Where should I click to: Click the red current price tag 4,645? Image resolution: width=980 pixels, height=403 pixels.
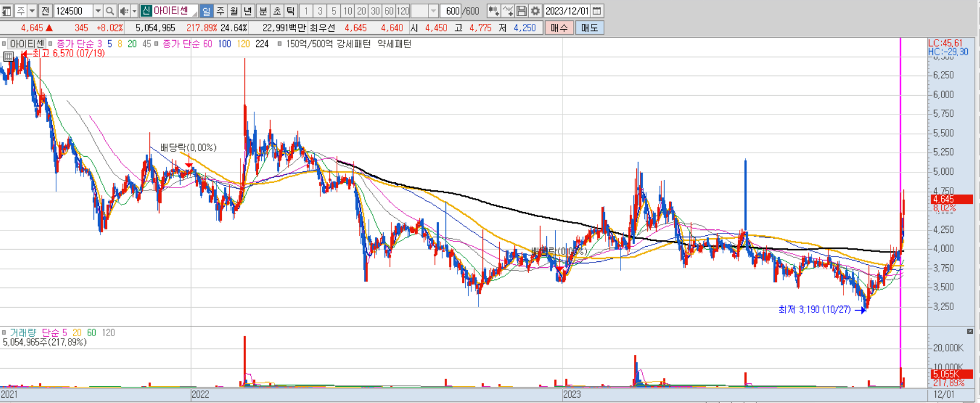[952, 199]
